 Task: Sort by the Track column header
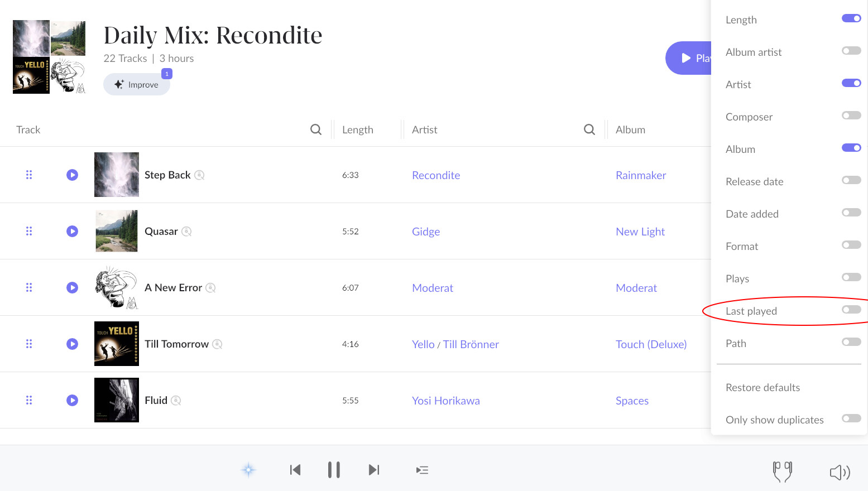tap(28, 129)
